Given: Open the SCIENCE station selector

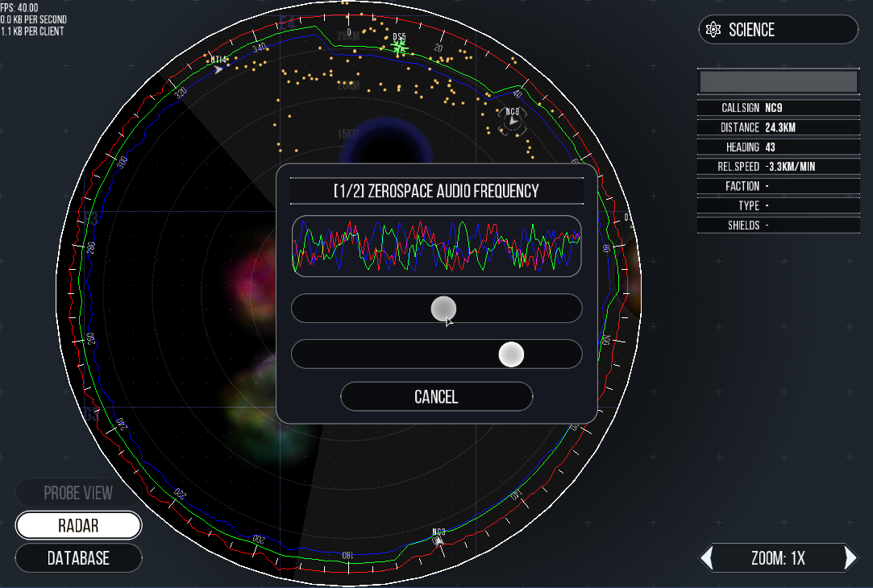Looking at the screenshot, I should [x=778, y=30].
